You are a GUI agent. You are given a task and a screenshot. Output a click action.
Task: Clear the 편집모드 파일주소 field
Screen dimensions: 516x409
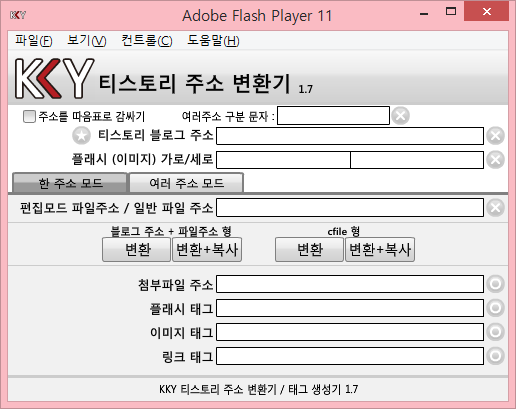495,208
